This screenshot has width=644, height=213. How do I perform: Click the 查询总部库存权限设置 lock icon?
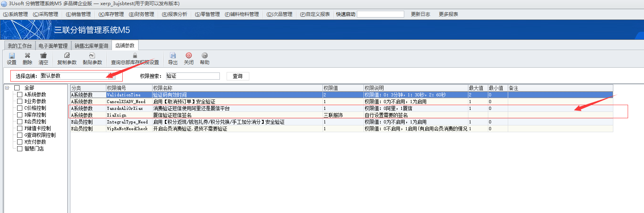[135, 55]
